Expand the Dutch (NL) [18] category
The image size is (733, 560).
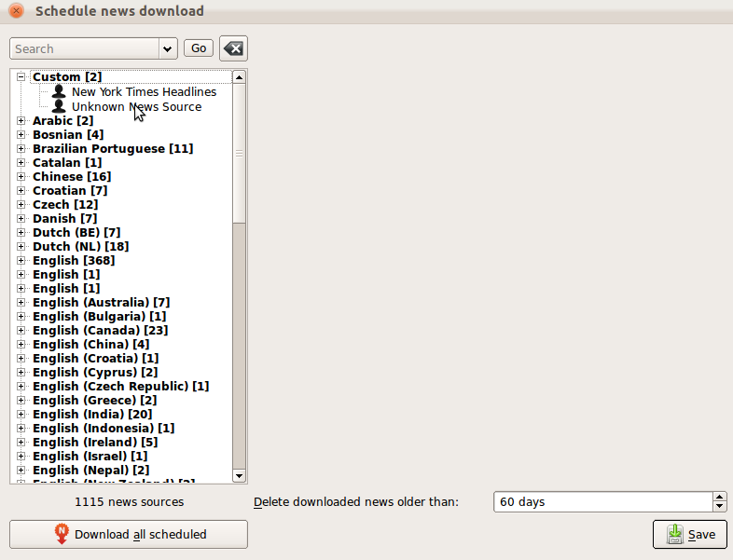point(21,247)
